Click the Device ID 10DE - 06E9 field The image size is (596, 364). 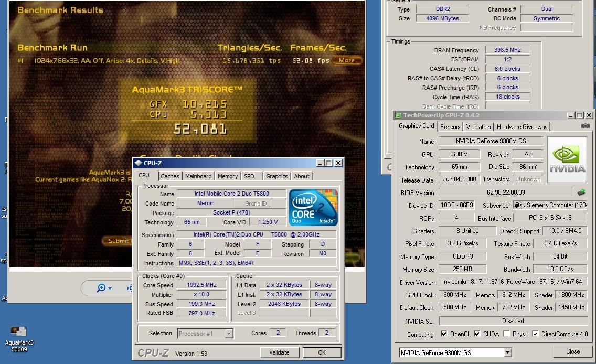pyautogui.click(x=456, y=205)
